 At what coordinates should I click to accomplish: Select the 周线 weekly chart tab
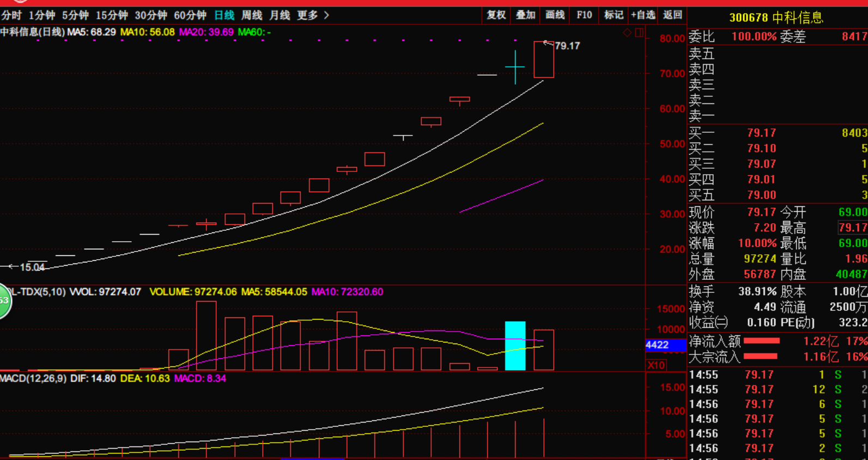252,15
